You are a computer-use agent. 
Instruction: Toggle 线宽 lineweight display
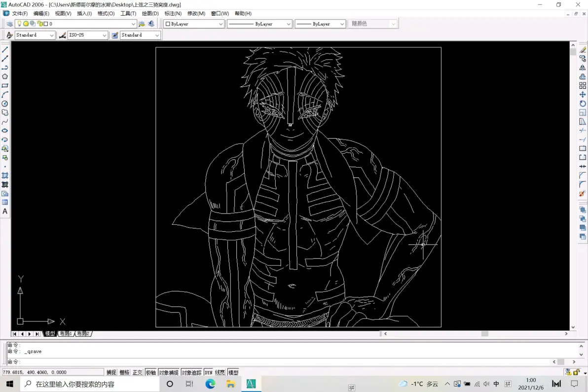(x=220, y=372)
